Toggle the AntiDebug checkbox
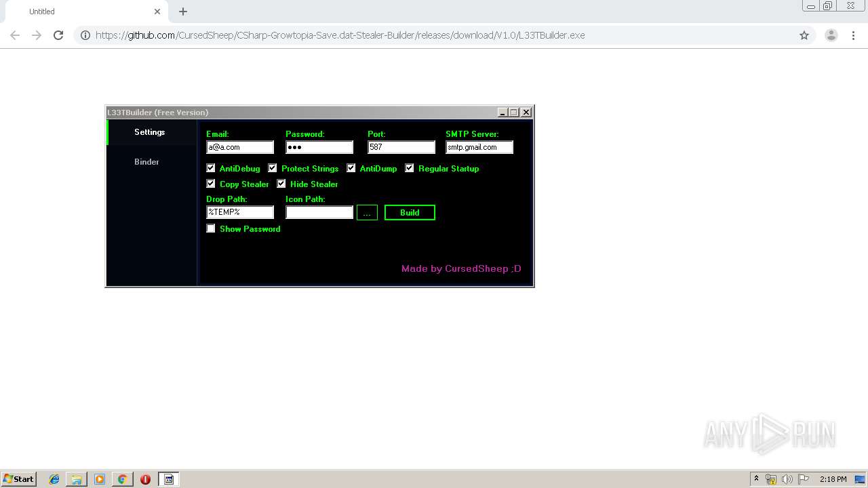868x488 pixels. [211, 168]
